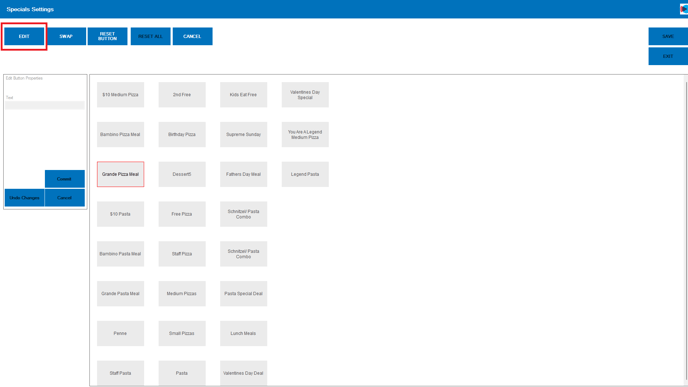Viewport: 688px width, 387px height.
Task: Save the specials settings
Action: tap(668, 36)
